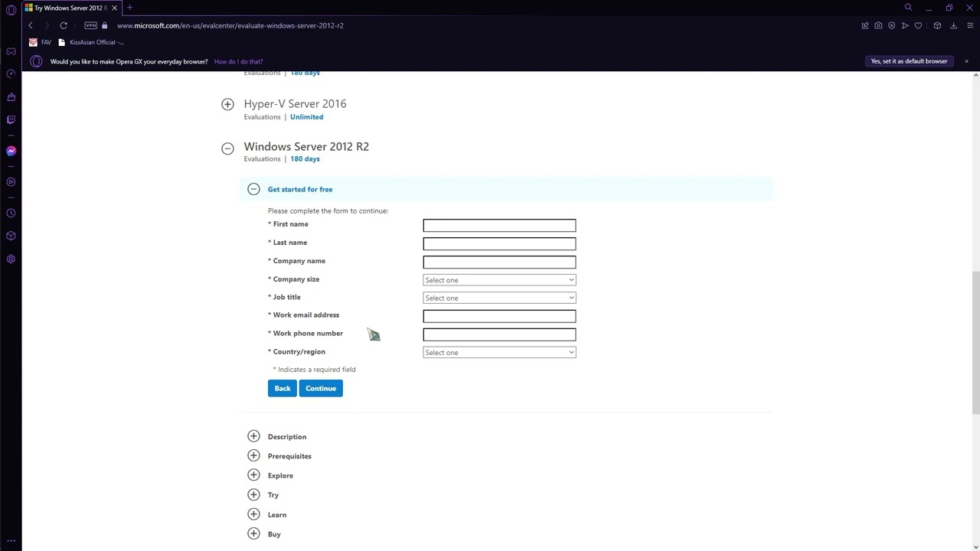The image size is (980, 551).
Task: Open Twitch panel in sidebar
Action: tap(11, 119)
